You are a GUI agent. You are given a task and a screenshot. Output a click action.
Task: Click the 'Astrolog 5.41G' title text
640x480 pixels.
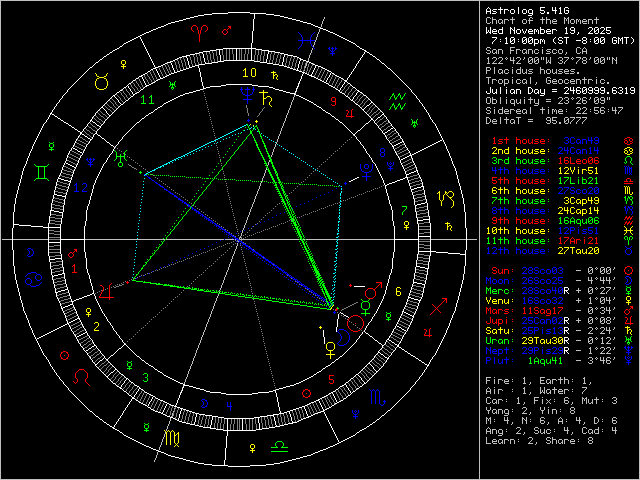[527, 11]
